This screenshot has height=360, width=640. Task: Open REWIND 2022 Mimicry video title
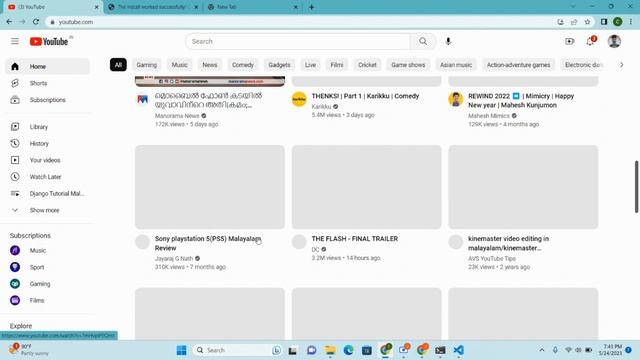click(x=521, y=100)
